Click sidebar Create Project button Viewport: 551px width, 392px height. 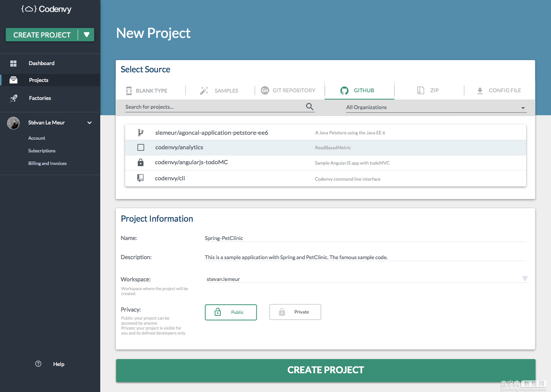pos(42,35)
